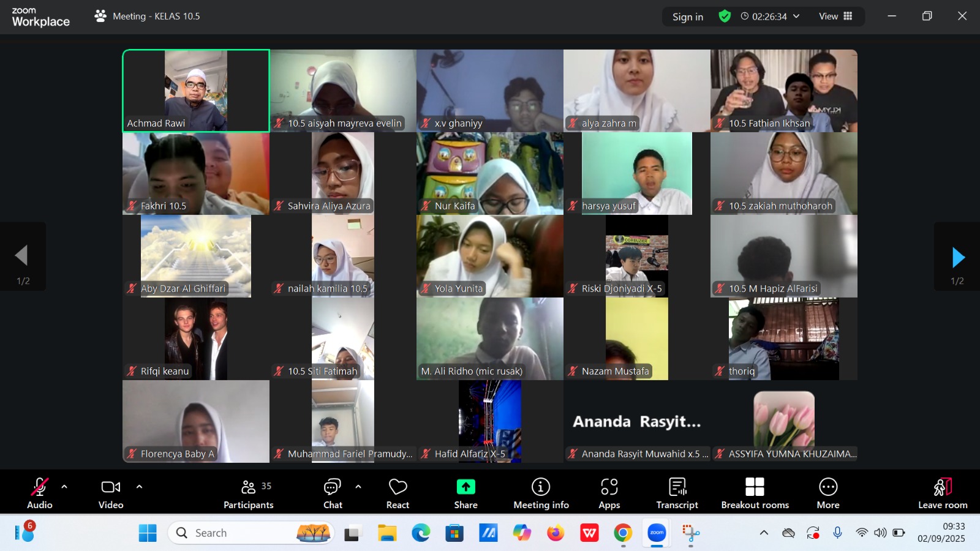Viewport: 980px width, 551px height.
Task: Go to next page of participants
Action: (958, 258)
